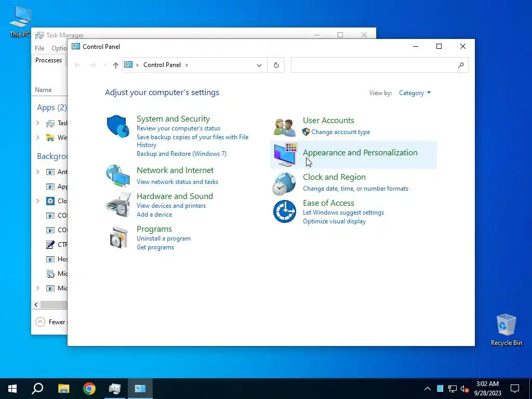The width and height of the screenshot is (532, 399).
Task: Select the This PC desktop icon
Action: pos(20,22)
